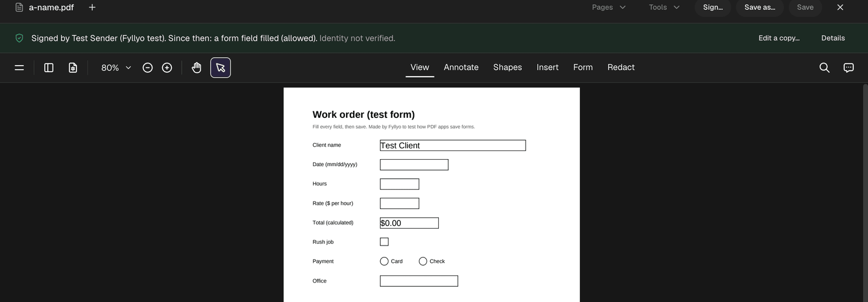Switch to the Form tab
The width and height of the screenshot is (868, 302).
click(583, 67)
